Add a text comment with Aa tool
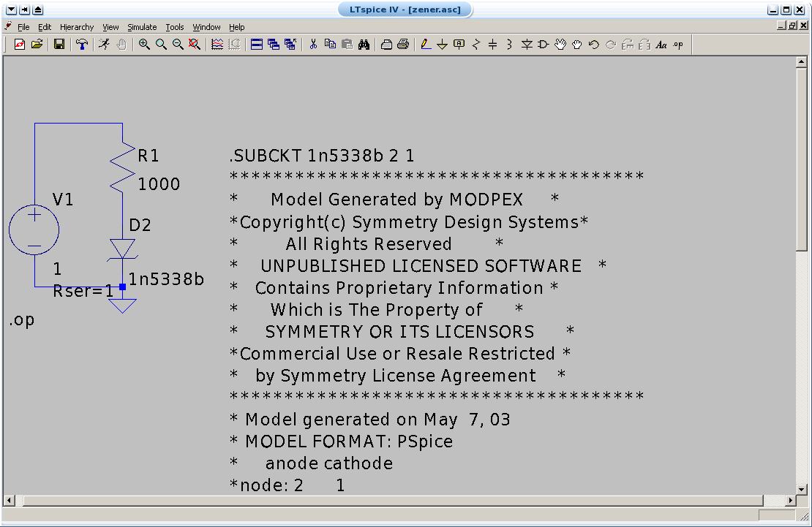The width and height of the screenshot is (812, 527). point(661,45)
